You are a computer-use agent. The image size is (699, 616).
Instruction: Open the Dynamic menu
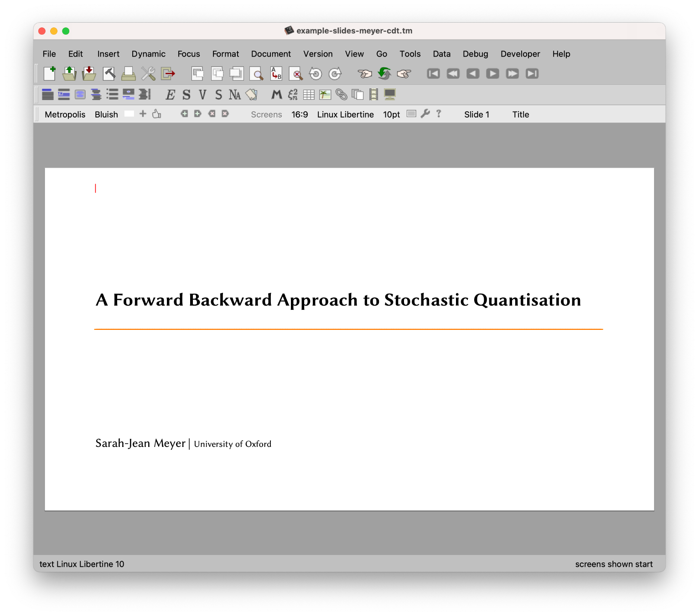tap(149, 54)
